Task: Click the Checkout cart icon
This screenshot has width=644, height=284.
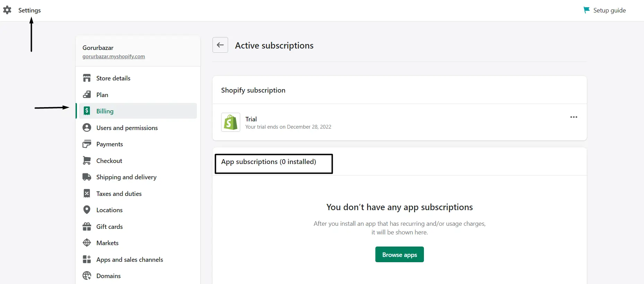Action: pyautogui.click(x=87, y=161)
